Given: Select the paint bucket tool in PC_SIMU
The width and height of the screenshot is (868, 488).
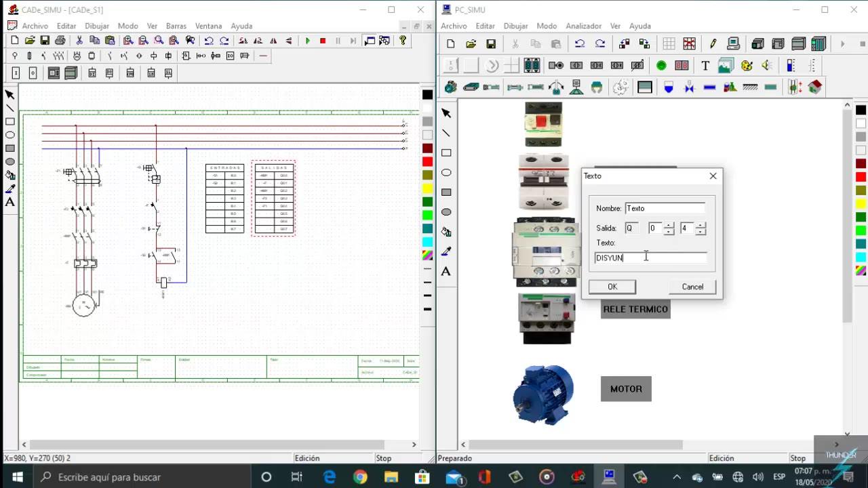Looking at the screenshot, I should click(x=446, y=232).
